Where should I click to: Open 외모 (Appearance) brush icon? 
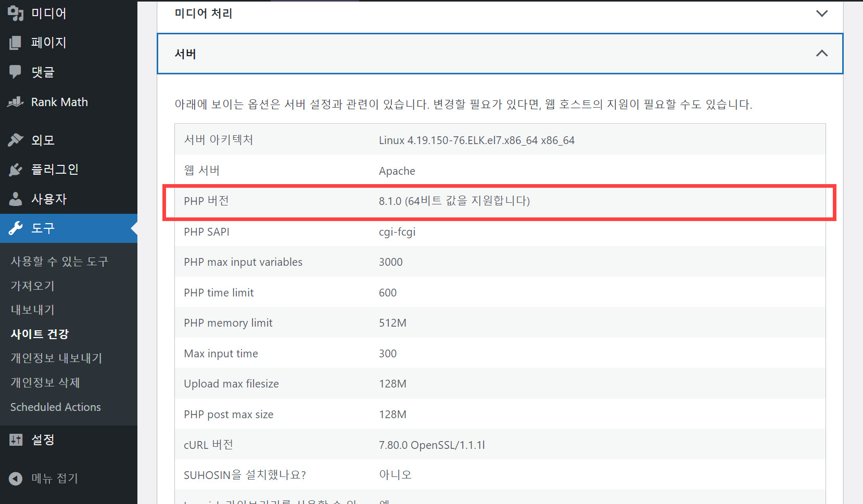[x=16, y=139]
